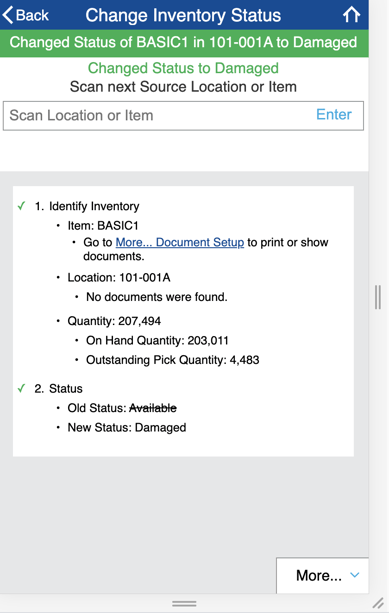Click the green checkmark beside Identify Inventory
Image resolution: width=389 pixels, height=613 pixels.
tap(22, 206)
